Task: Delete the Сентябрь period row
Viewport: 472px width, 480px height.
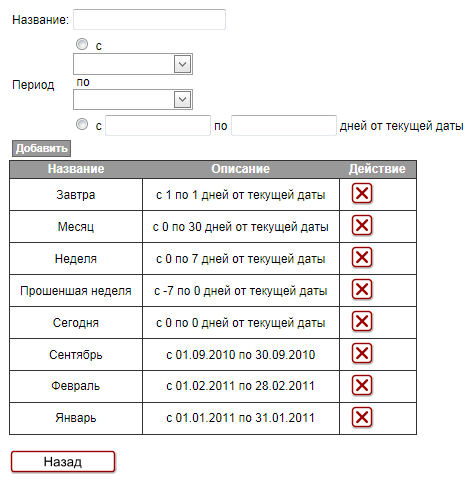Action: click(362, 353)
